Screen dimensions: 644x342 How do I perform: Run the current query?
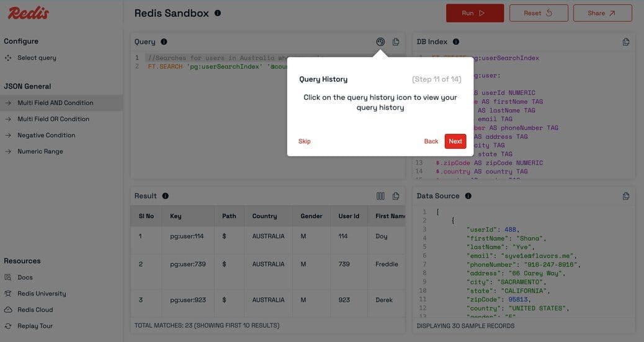click(x=475, y=13)
